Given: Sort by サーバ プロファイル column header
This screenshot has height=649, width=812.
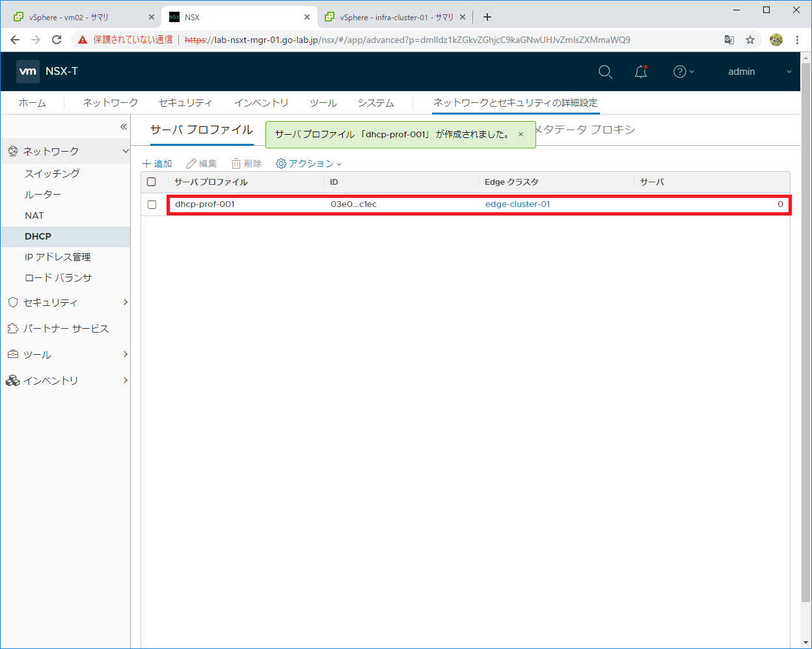Looking at the screenshot, I should [x=211, y=182].
